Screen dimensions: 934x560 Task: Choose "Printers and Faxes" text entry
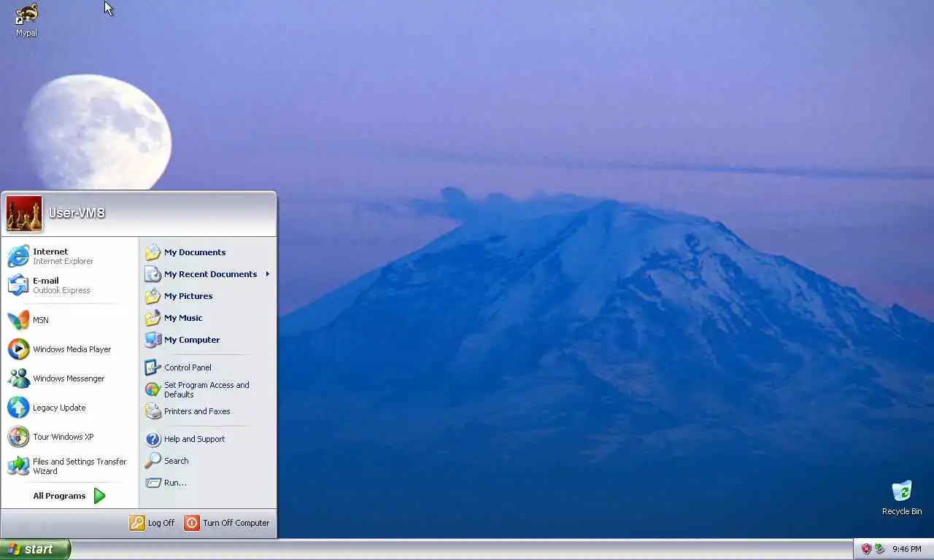197,411
